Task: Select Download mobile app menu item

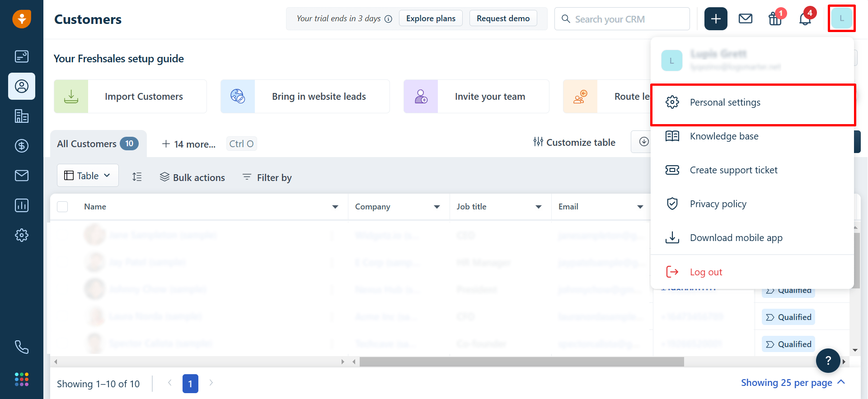Action: pos(752,238)
